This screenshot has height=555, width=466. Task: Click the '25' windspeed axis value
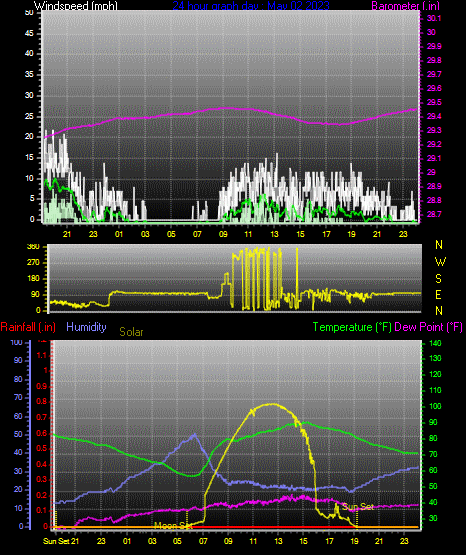[29, 116]
